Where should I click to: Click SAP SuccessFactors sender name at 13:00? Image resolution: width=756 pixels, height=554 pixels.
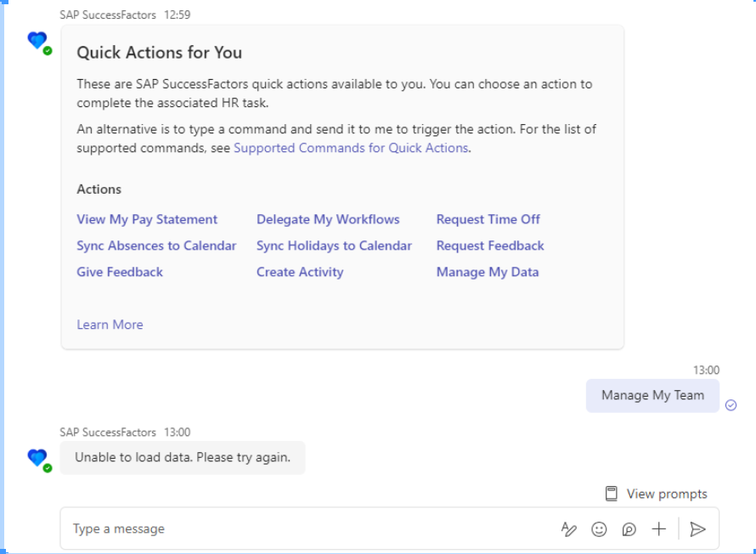108,432
